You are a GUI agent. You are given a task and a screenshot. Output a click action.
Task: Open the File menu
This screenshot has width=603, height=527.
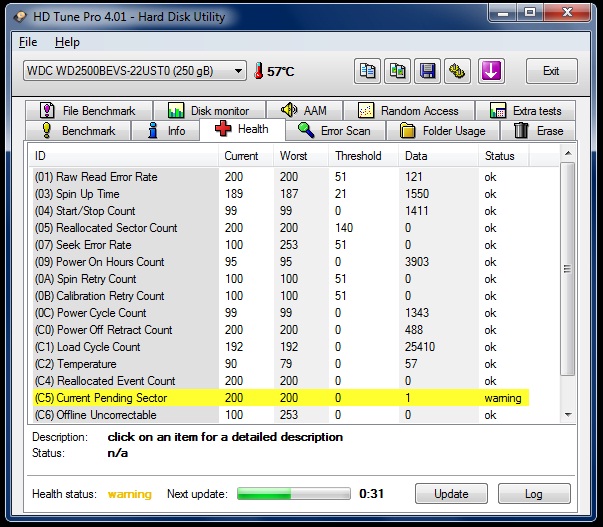28,42
